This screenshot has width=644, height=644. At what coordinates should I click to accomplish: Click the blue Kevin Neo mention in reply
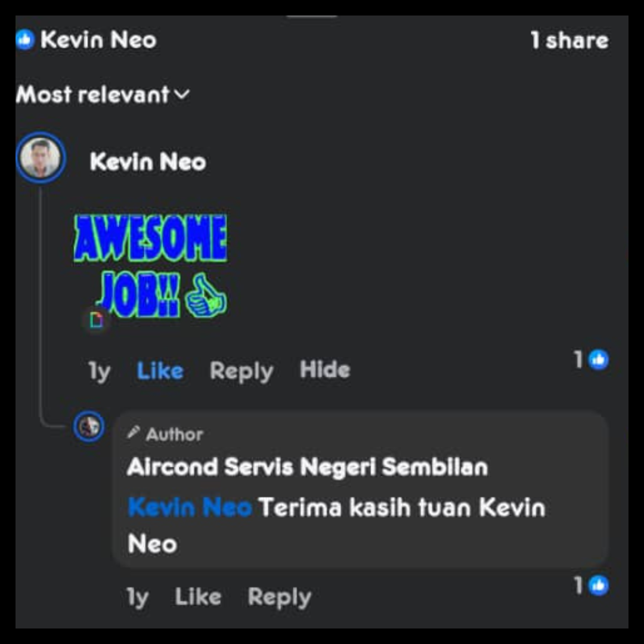click(x=190, y=507)
